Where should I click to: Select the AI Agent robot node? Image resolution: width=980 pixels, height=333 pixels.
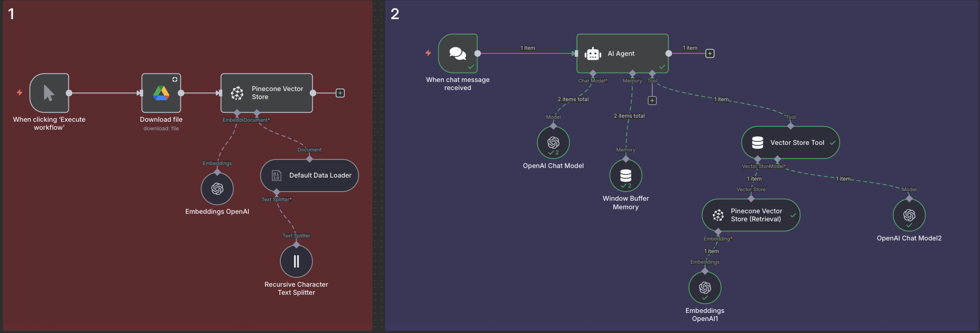622,53
